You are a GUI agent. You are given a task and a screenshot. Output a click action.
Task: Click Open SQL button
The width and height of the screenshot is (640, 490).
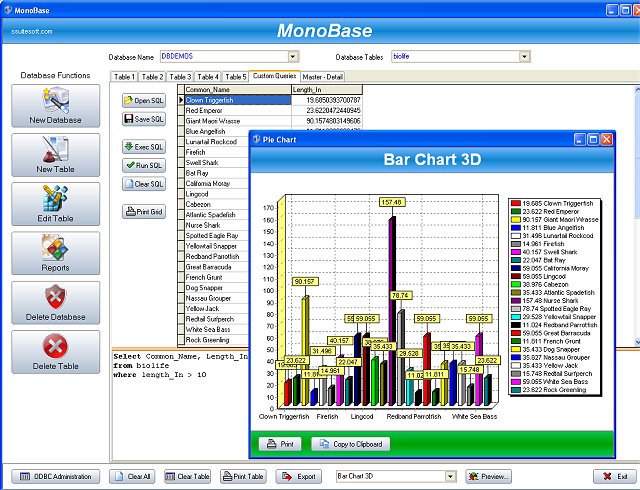click(x=144, y=100)
